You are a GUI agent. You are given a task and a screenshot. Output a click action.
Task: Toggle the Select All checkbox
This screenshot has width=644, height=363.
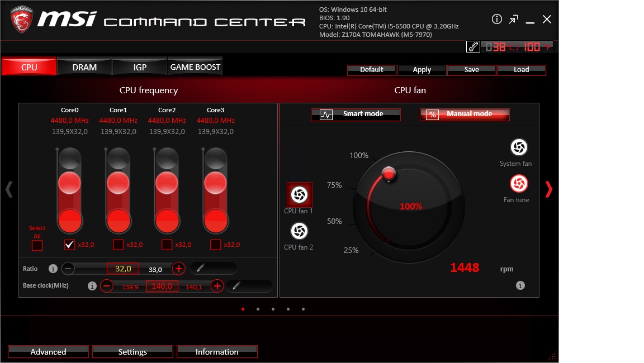(x=37, y=245)
